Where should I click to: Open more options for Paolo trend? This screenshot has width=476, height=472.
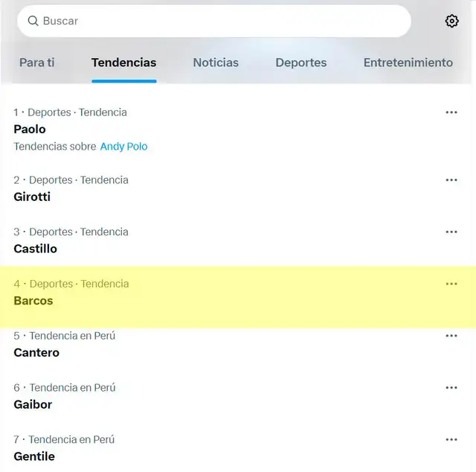451,112
